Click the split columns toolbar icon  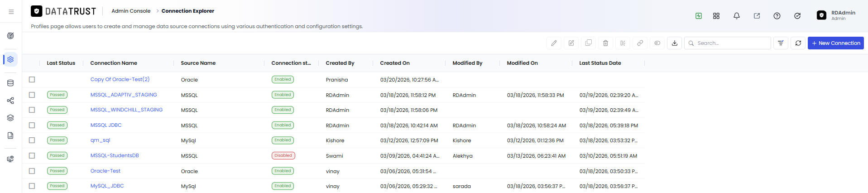point(623,43)
